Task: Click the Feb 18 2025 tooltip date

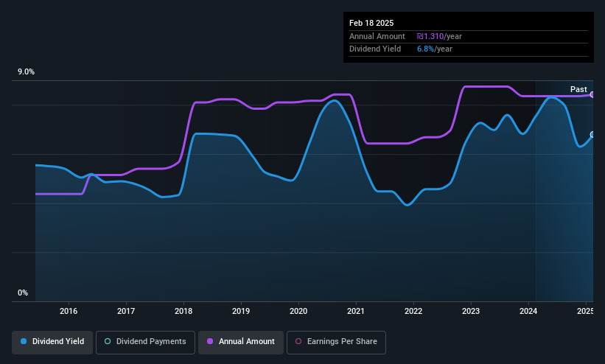Action: click(371, 23)
